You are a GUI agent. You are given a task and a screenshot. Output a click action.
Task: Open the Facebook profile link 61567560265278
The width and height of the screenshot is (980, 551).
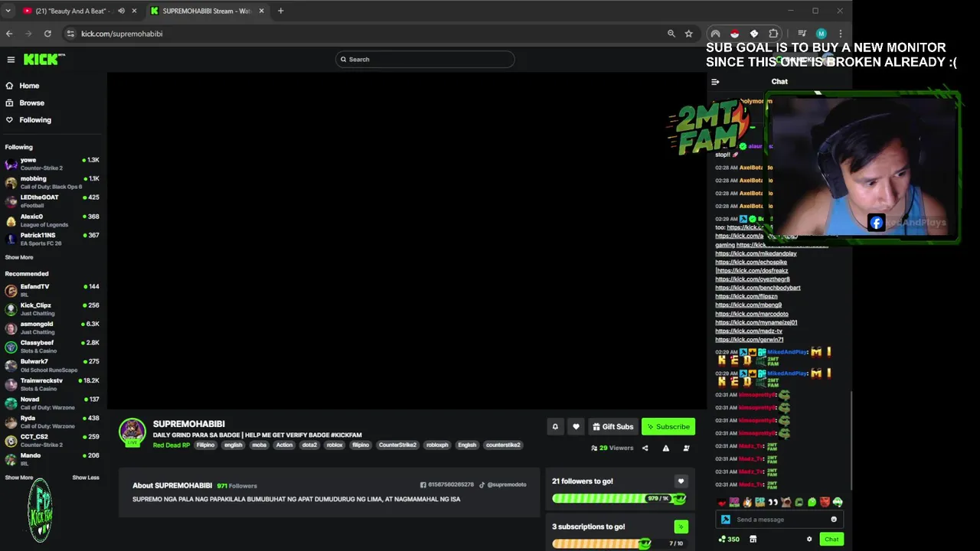(x=447, y=484)
